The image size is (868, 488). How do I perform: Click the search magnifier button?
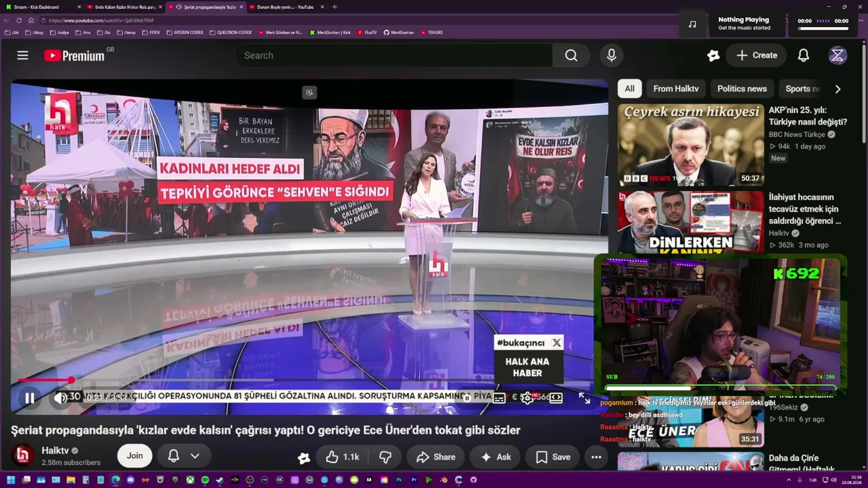(x=571, y=56)
